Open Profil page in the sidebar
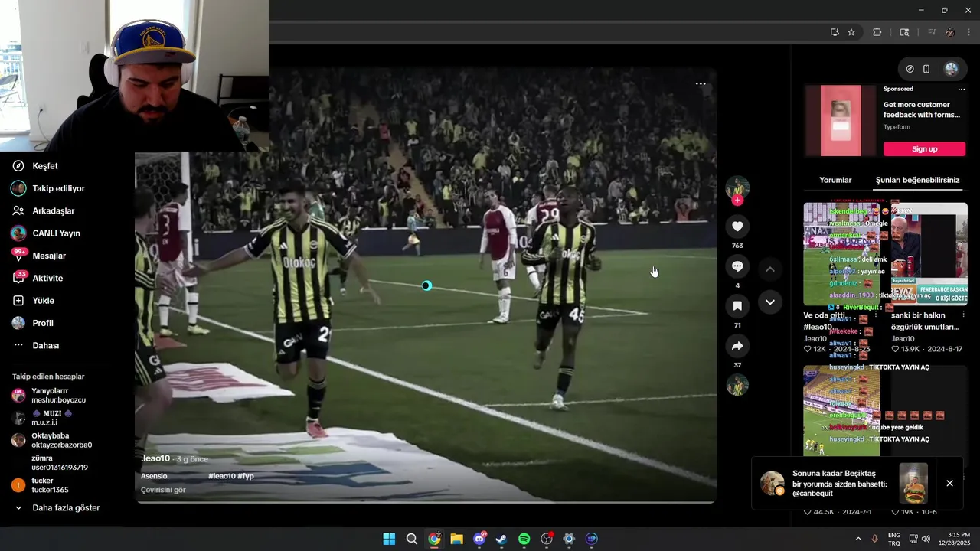This screenshot has width=980, height=551. pyautogui.click(x=43, y=323)
